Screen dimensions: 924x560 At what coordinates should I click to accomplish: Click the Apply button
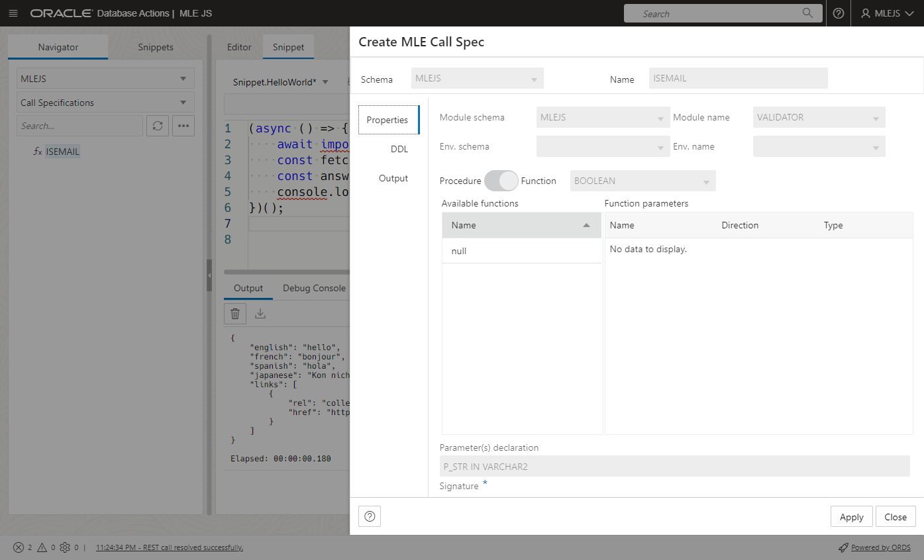[851, 517]
